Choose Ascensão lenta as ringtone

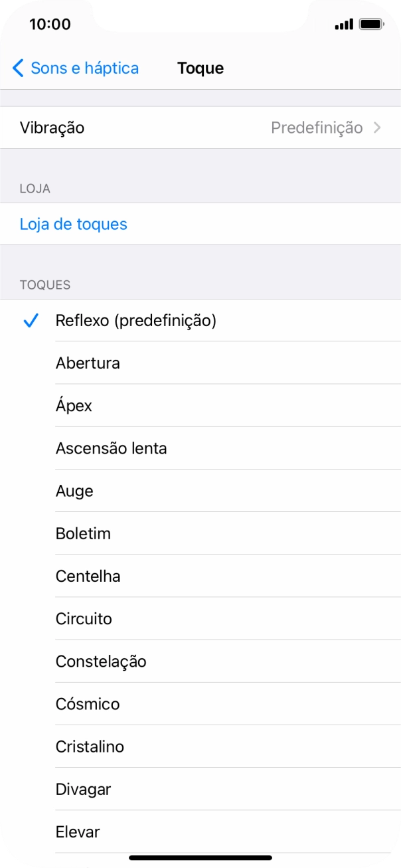pyautogui.click(x=112, y=448)
